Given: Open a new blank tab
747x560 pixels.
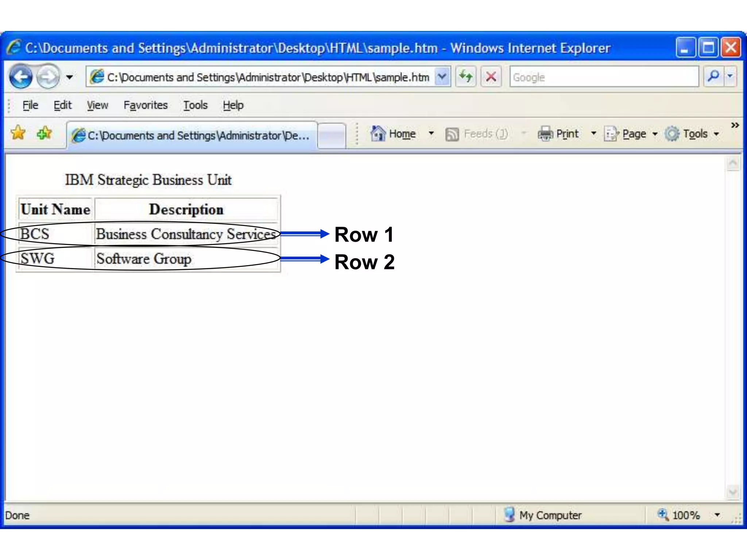Looking at the screenshot, I should (x=331, y=135).
